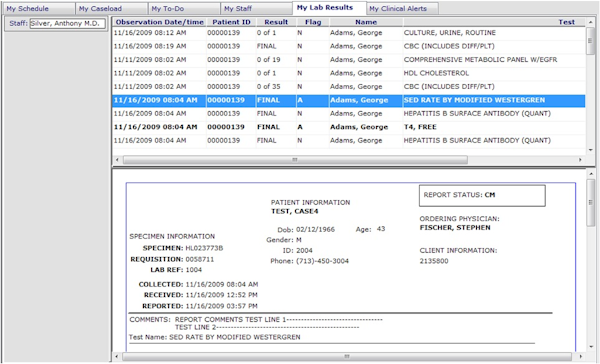Click specimen number HL023773B

(x=204, y=248)
